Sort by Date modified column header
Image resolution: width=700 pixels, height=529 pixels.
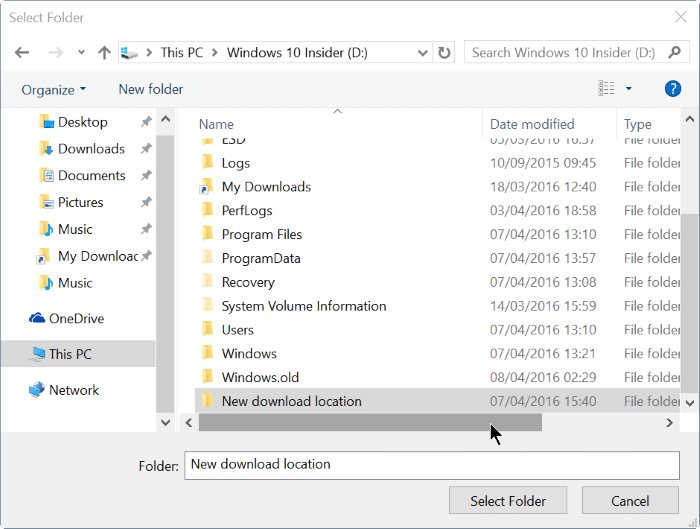(x=532, y=124)
